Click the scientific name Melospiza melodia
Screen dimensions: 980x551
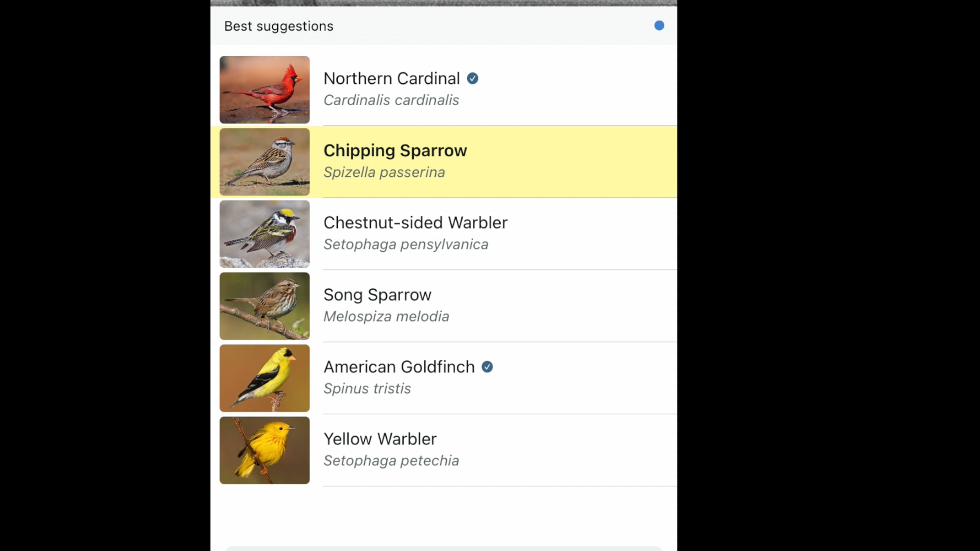tap(386, 316)
